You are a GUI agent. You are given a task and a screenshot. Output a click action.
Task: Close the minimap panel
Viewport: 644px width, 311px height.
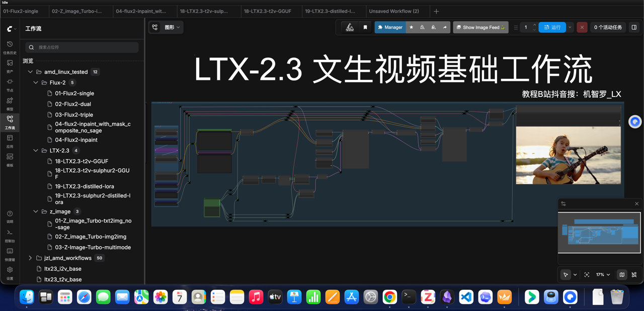636,203
